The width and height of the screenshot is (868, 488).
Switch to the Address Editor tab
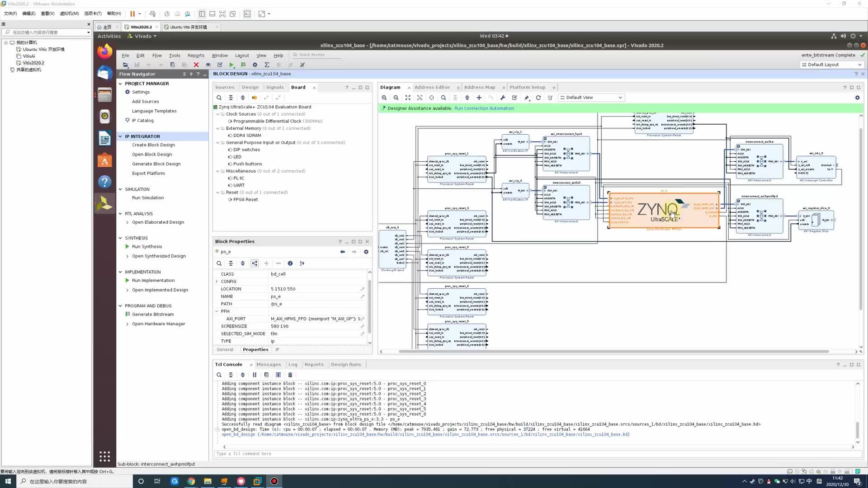(x=432, y=87)
